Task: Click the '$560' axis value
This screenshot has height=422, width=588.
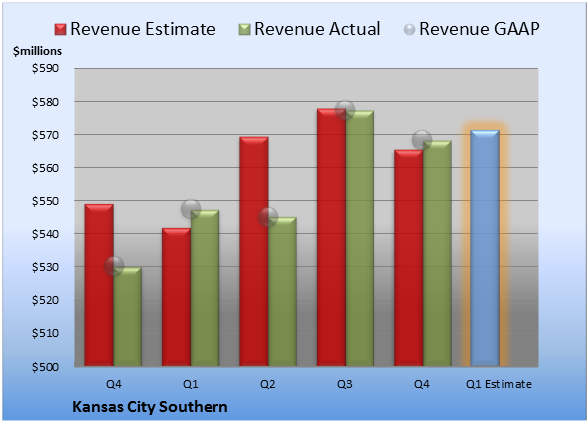Action: tap(45, 168)
